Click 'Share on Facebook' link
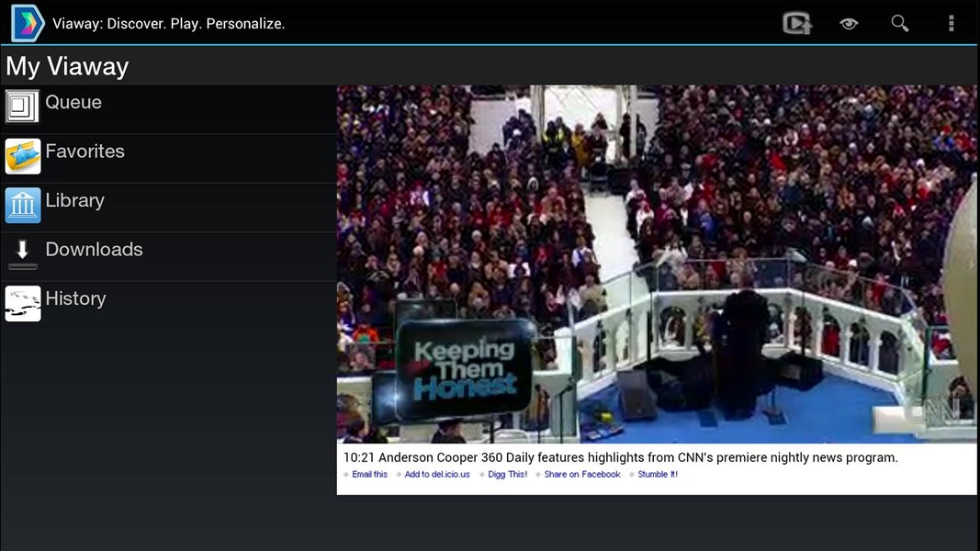980x551 pixels. point(582,474)
